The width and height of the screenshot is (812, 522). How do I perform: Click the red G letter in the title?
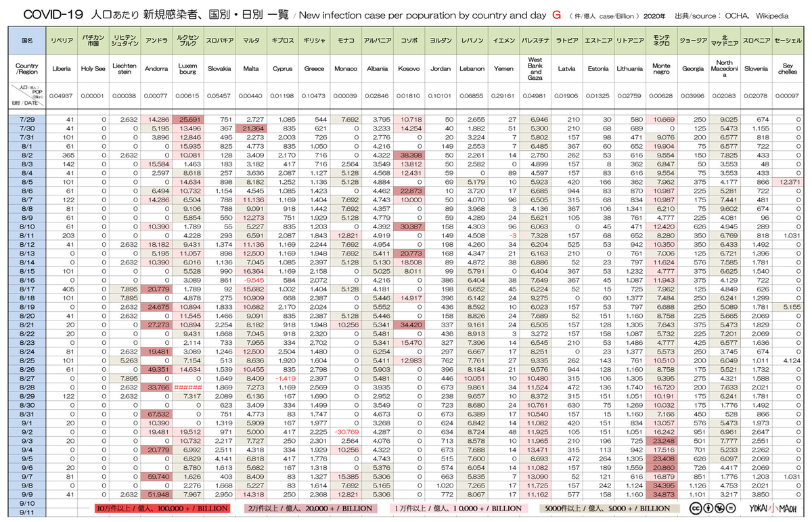[556, 14]
